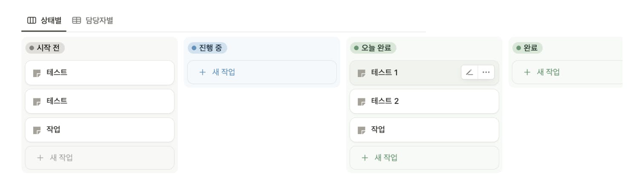
Task: Open the 작업 card in 시작 전
Action: (x=100, y=130)
